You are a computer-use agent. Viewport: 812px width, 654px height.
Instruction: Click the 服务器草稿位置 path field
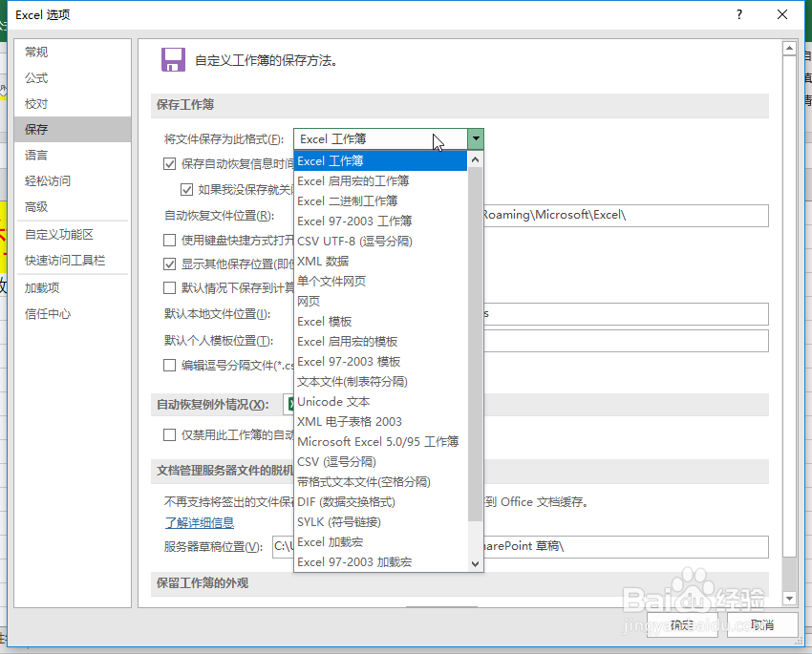[x=521, y=546]
